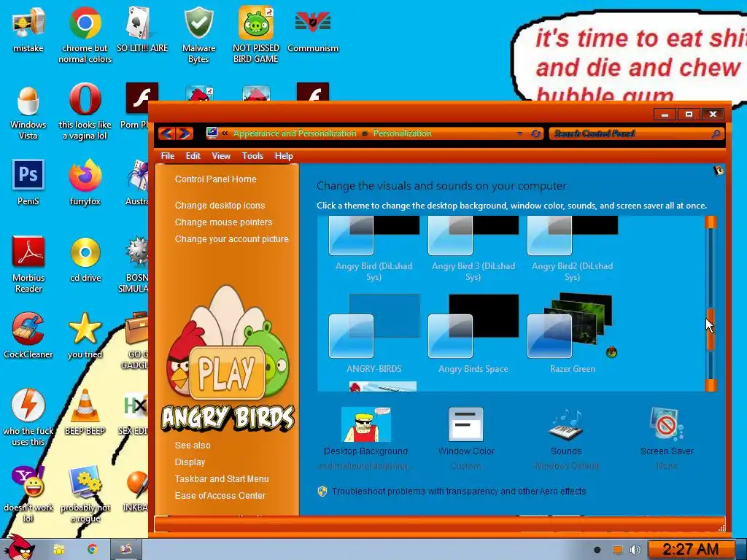Open the 'mistake' desktop icon

pos(28,29)
